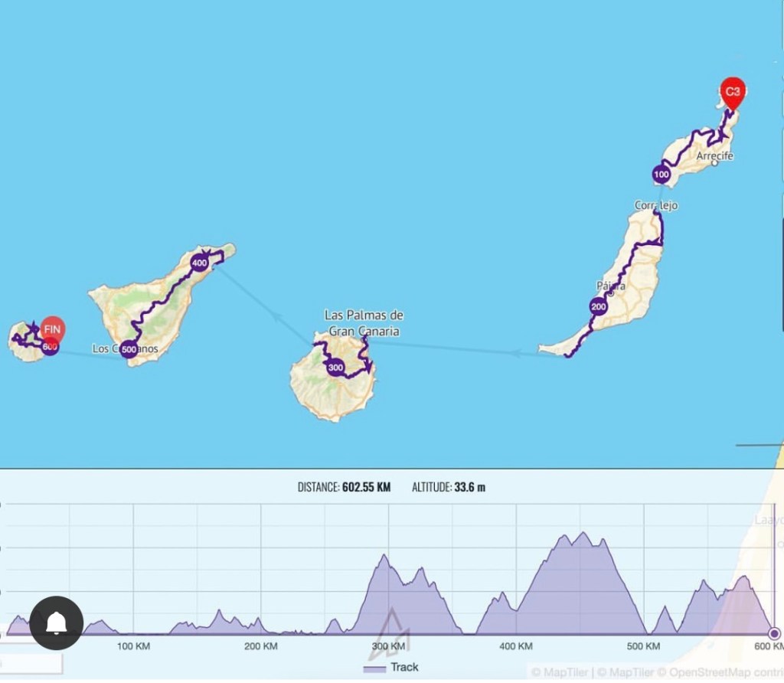Click the 602.55 KM distance readout
Image resolution: width=784 pixels, height=683 pixels.
[x=366, y=487]
